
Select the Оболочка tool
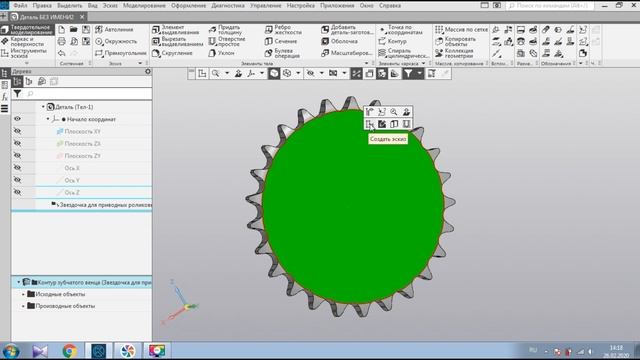click(339, 41)
